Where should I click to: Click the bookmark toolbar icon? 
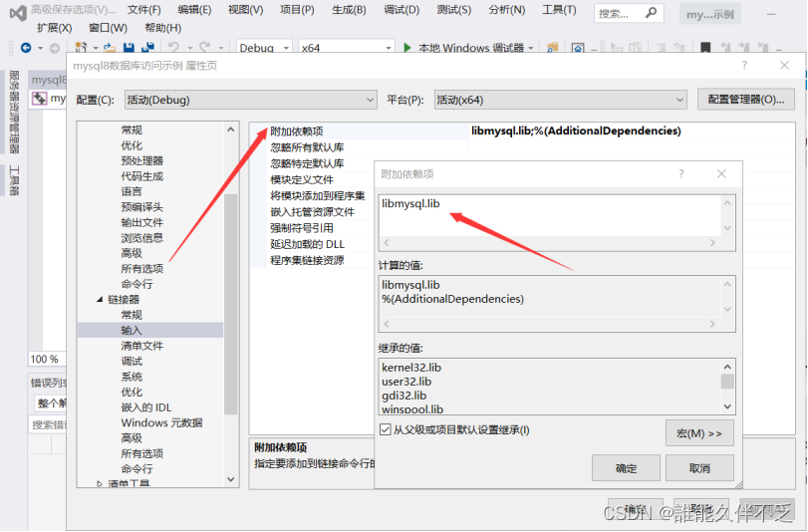point(705,48)
